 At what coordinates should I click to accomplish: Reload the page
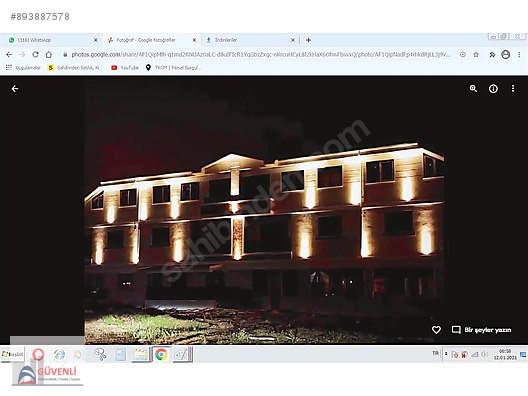pyautogui.click(x=35, y=55)
